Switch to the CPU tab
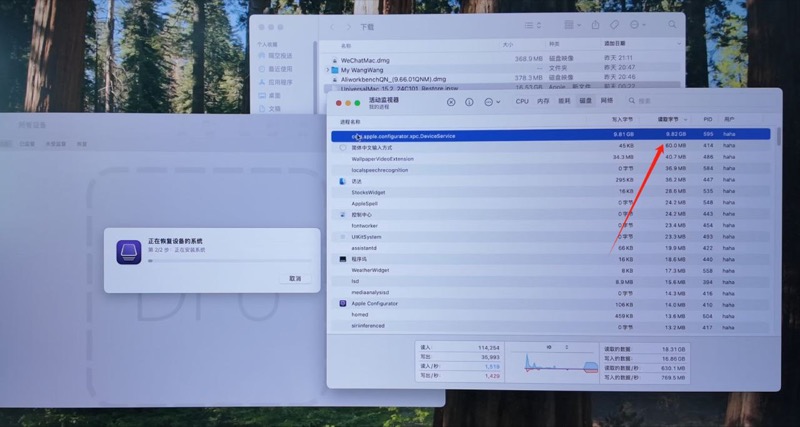This screenshot has width=800, height=427. pyautogui.click(x=522, y=101)
